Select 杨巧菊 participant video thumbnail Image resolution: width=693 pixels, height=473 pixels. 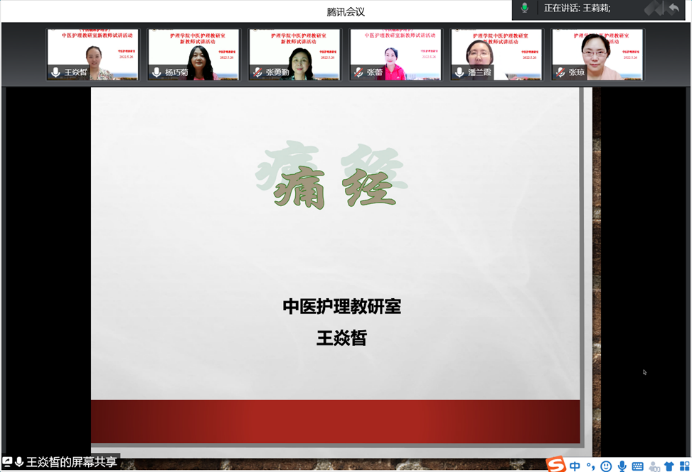[193, 54]
